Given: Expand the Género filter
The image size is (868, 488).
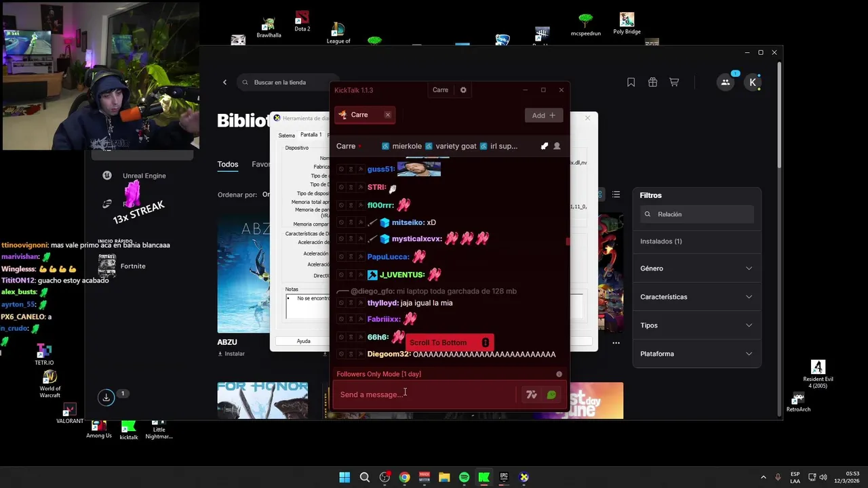Looking at the screenshot, I should point(696,268).
